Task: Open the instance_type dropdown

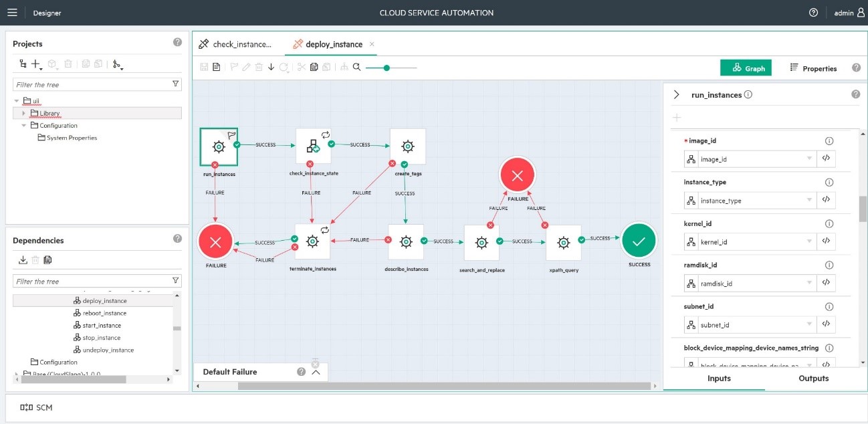Action: (x=809, y=201)
